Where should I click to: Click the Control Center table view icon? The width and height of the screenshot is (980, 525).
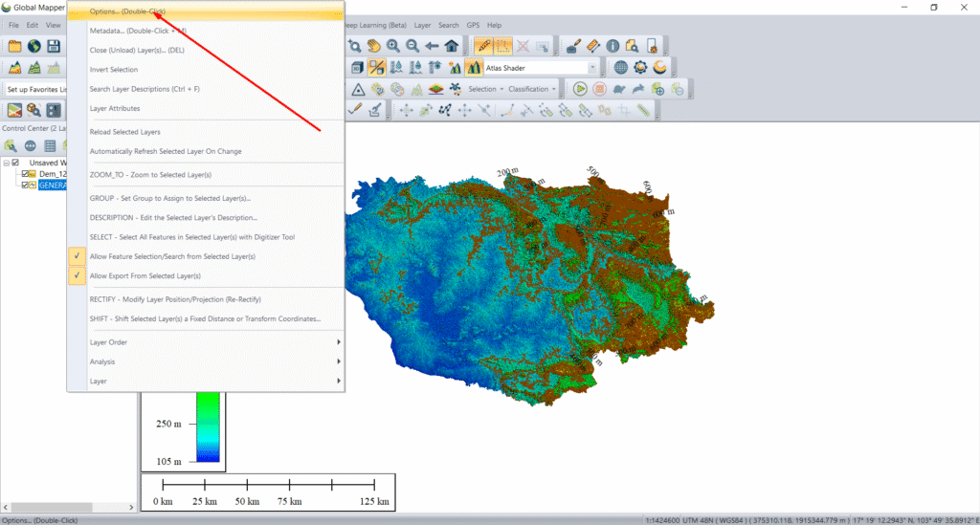pyautogui.click(x=50, y=146)
